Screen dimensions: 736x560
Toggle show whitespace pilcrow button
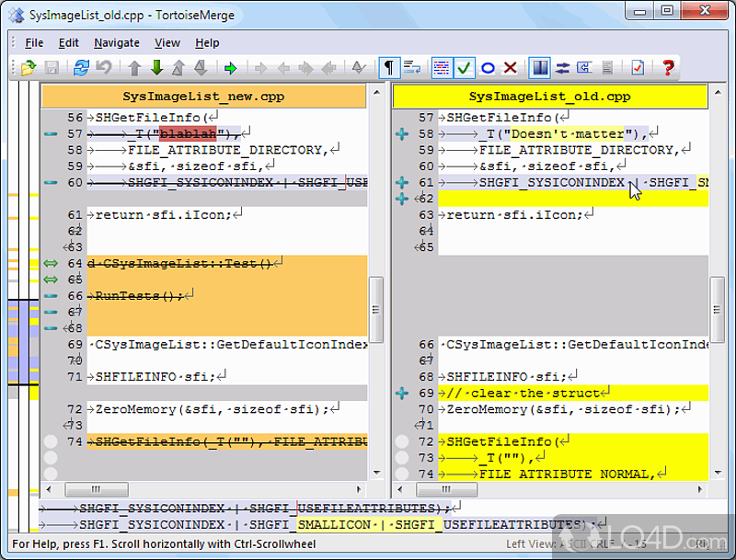(x=389, y=67)
